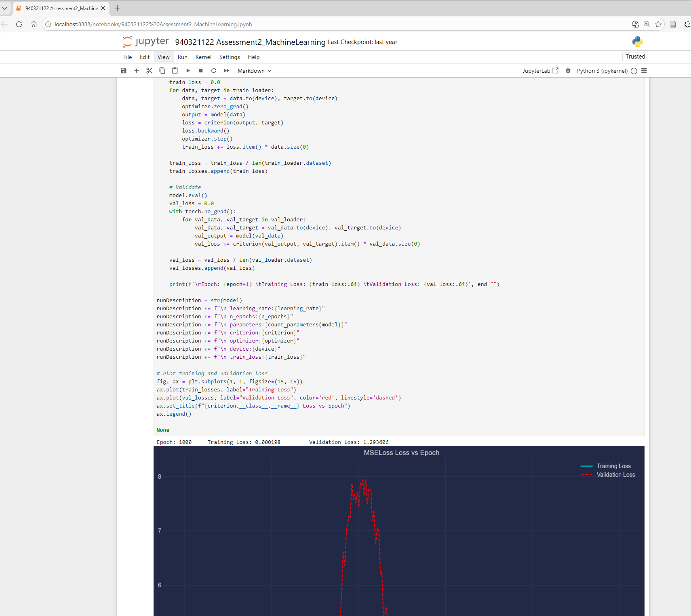Screen dimensions: 691x616
Task: Save the notebook
Action: (123, 71)
